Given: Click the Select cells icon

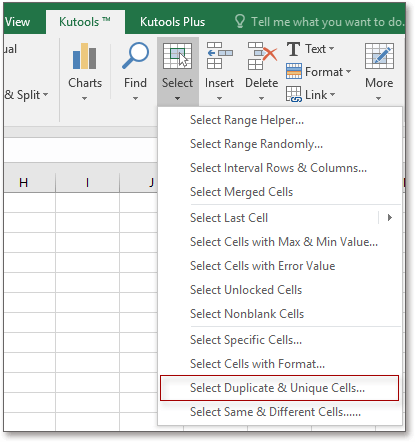Looking at the screenshot, I should click(x=177, y=56).
